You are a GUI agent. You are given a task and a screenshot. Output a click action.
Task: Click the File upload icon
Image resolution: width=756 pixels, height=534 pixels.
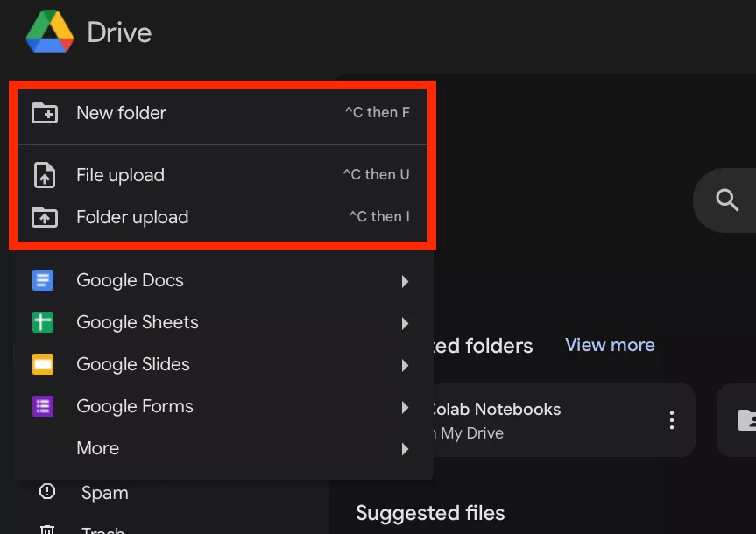[45, 175]
